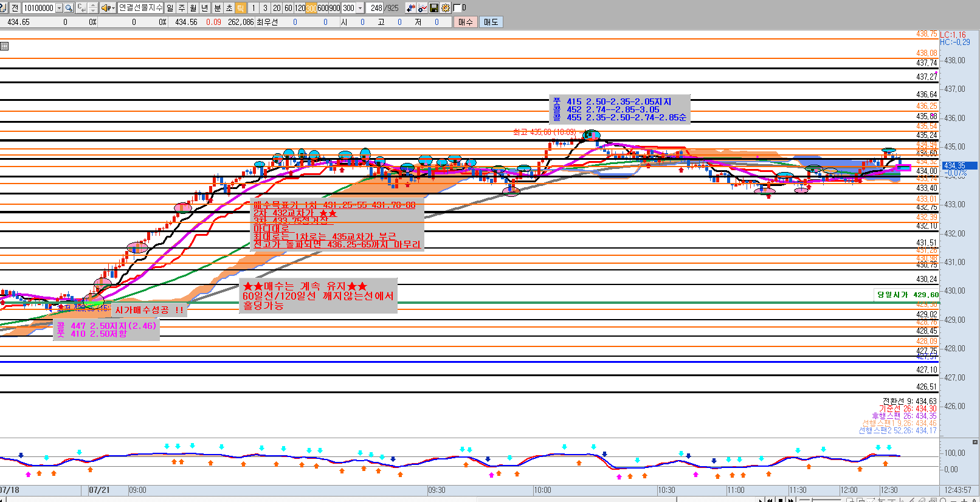Image resolution: width=980 pixels, height=502 pixels.
Task: Click the 매도 (sell) button
Action: 491,22
